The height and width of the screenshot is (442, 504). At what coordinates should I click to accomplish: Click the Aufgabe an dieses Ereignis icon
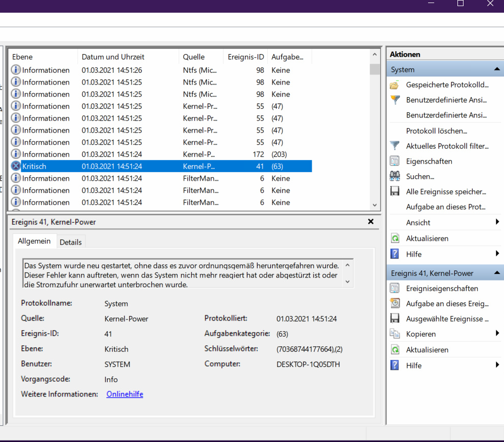point(394,303)
